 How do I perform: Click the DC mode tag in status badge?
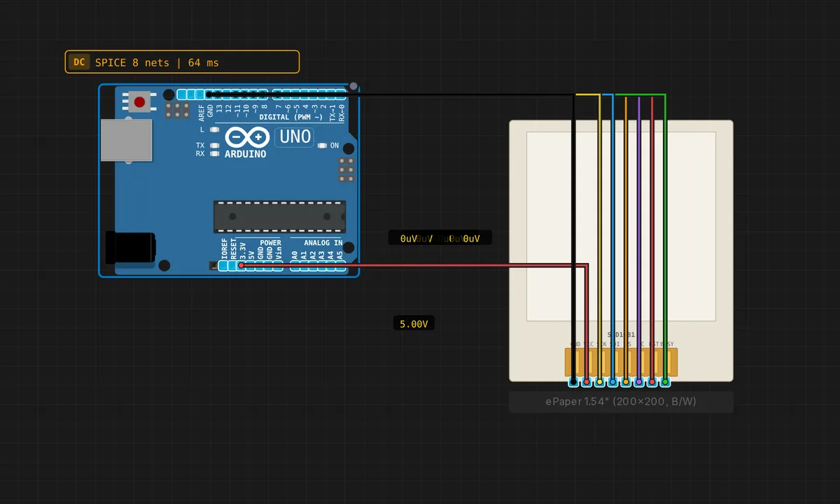pos(79,62)
